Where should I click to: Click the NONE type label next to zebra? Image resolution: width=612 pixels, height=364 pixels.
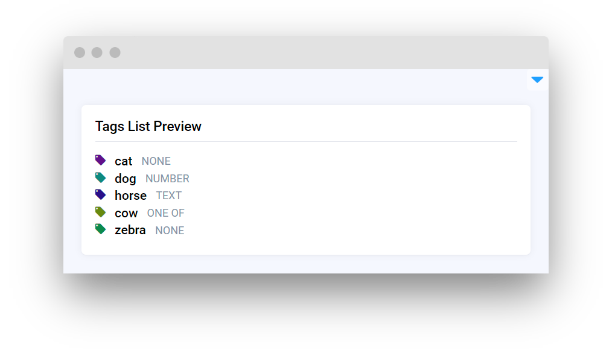click(170, 231)
